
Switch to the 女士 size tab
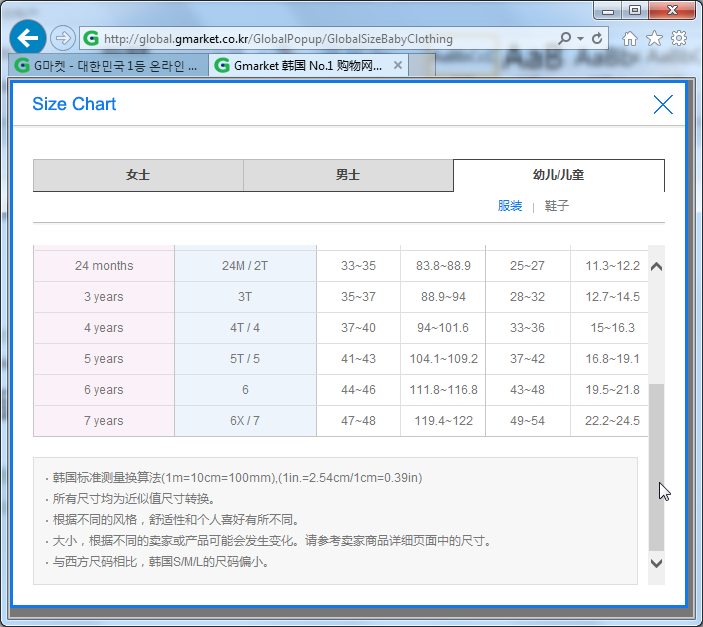138,175
